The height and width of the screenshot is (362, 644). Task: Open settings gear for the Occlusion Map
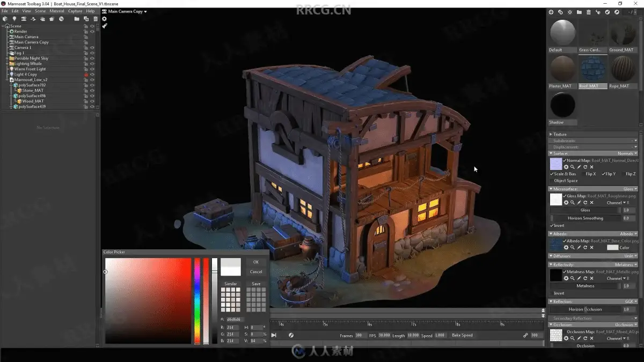click(x=566, y=338)
